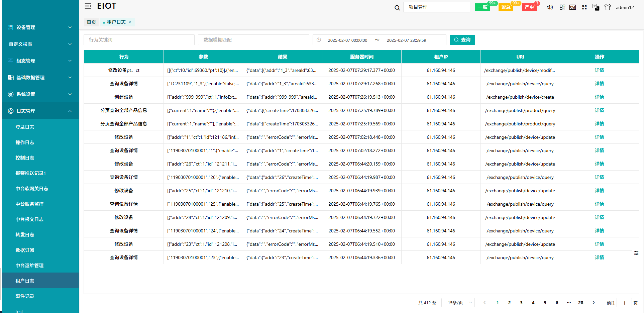This screenshot has width=644, height=313.
Task: Click the 行为关键词 input field
Action: pyautogui.click(x=139, y=40)
